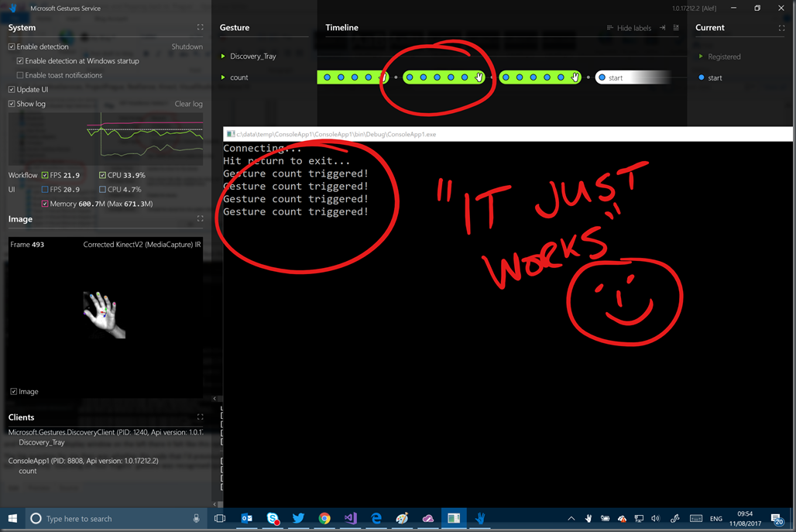Check the UI CPU 4.7% checkbox
This screenshot has height=532, width=796.
point(102,190)
